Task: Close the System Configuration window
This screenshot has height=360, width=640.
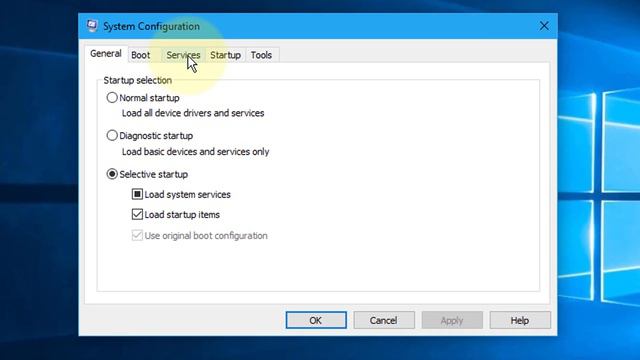Action: point(544,26)
